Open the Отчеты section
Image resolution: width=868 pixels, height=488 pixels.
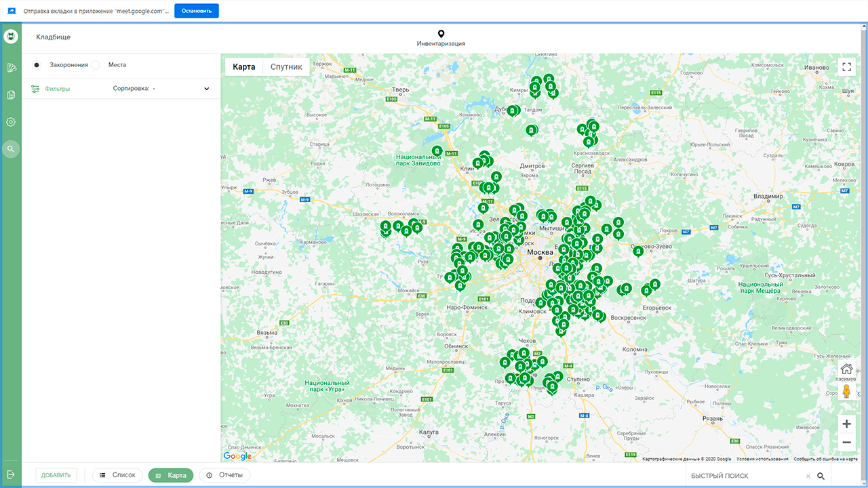224,475
